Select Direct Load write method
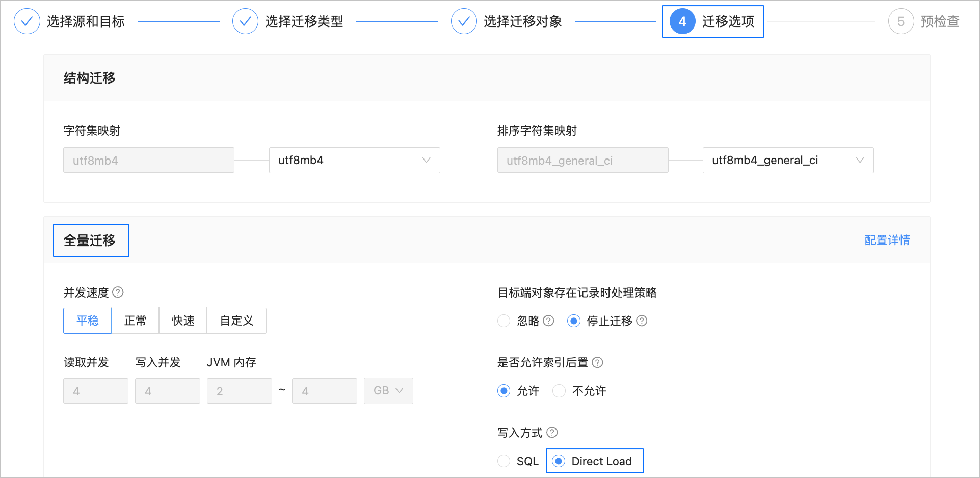Viewport: 980px width, 478px height. [559, 461]
